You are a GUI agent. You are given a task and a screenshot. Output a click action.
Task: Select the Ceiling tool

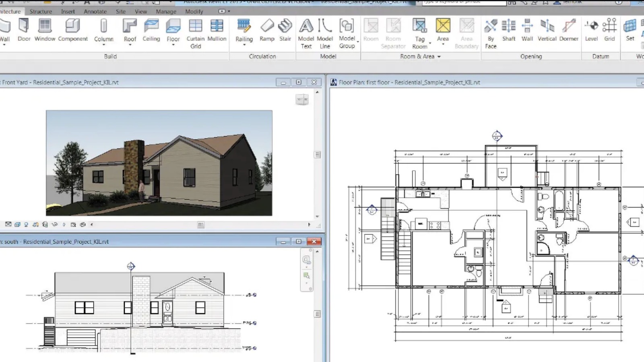tap(151, 30)
